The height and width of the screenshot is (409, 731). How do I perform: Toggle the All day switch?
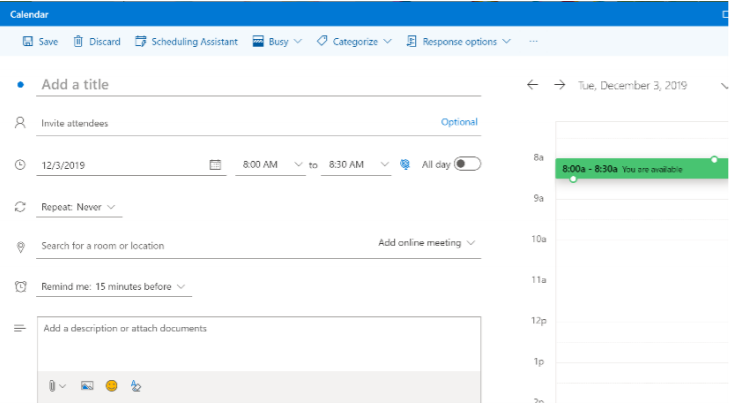tap(467, 164)
